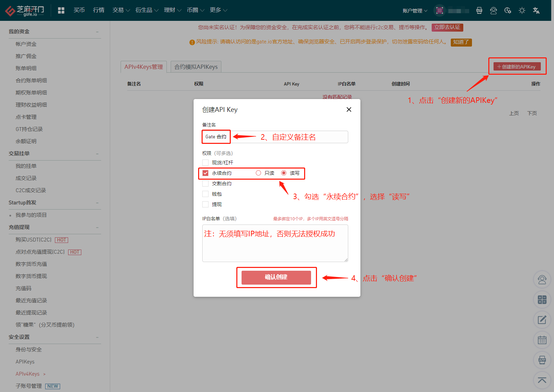Open 帐户资金 in sidebar
The height and width of the screenshot is (392, 554).
point(26,44)
